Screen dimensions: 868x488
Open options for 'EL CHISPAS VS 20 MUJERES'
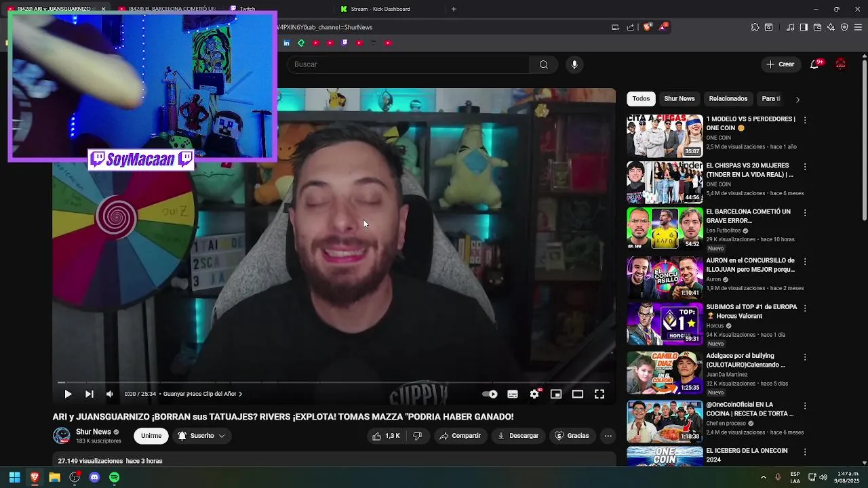[805, 167]
